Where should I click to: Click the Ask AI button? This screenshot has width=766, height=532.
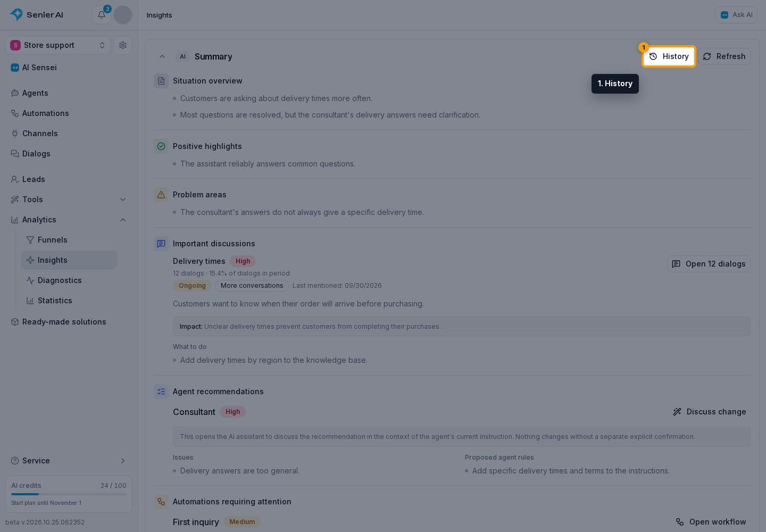point(736,15)
